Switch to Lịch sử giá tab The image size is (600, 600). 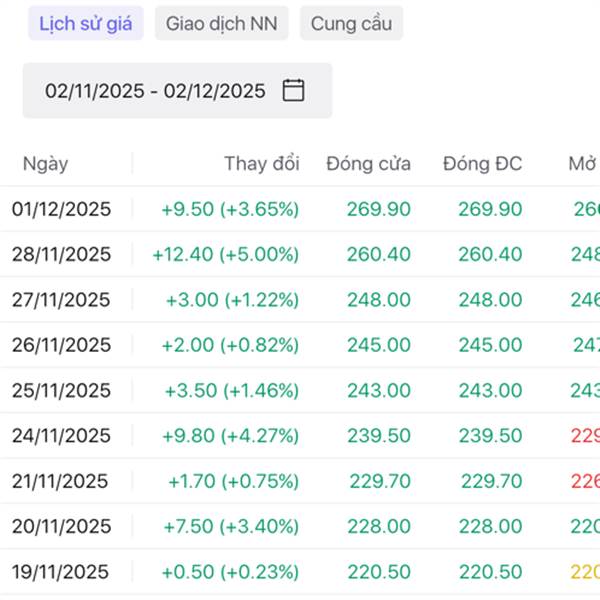point(86,23)
